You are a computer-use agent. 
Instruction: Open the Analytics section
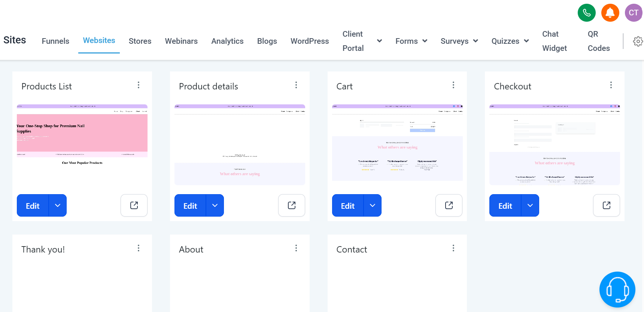tap(227, 41)
